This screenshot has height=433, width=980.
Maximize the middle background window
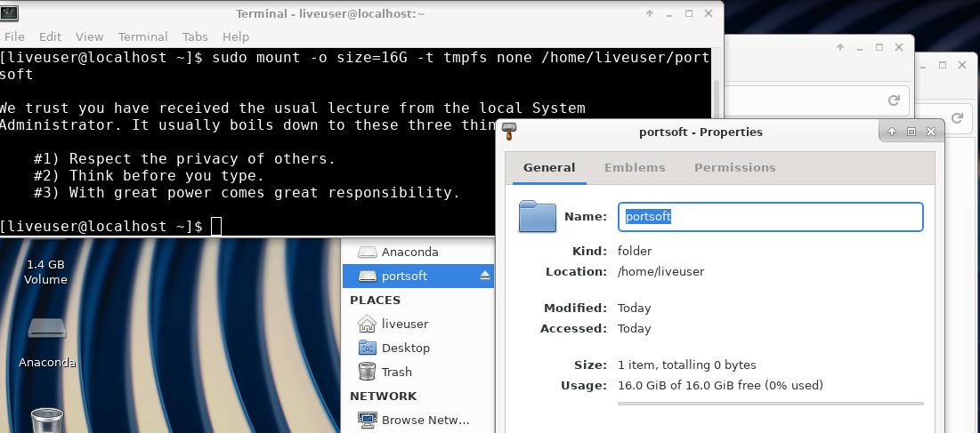pos(879,47)
